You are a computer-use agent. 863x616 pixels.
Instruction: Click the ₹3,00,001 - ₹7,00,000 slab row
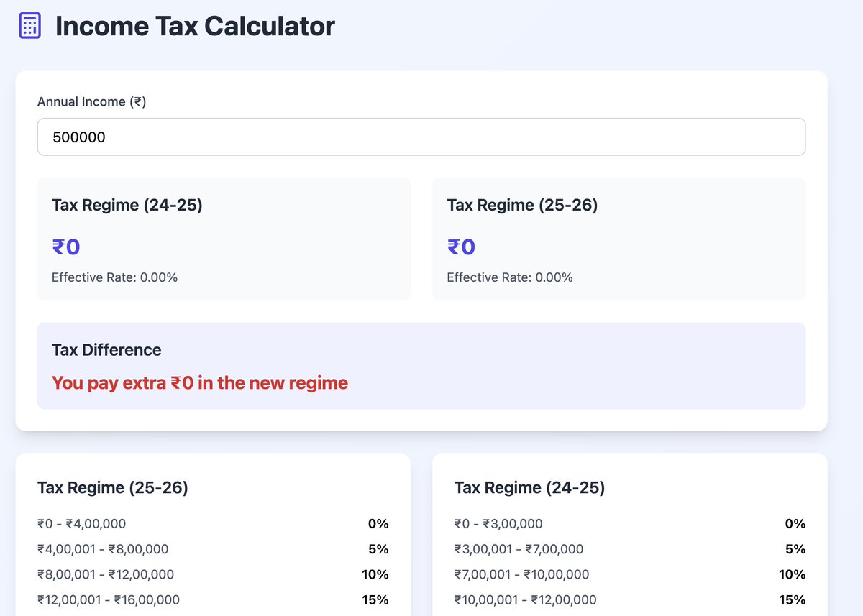(630, 549)
